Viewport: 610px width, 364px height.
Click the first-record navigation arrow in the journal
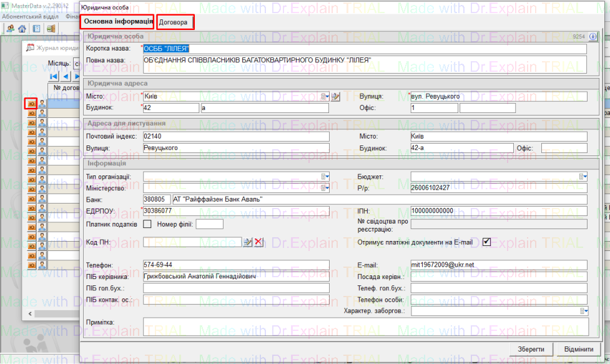[x=54, y=77]
